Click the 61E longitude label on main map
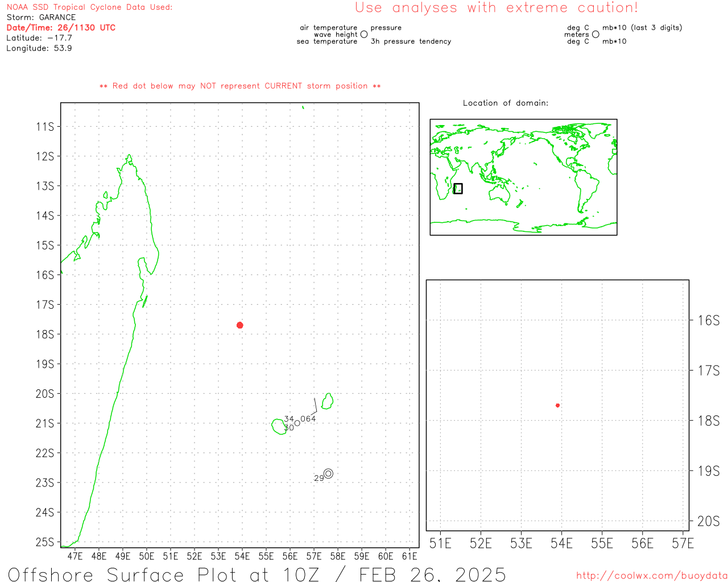 pos(409,556)
